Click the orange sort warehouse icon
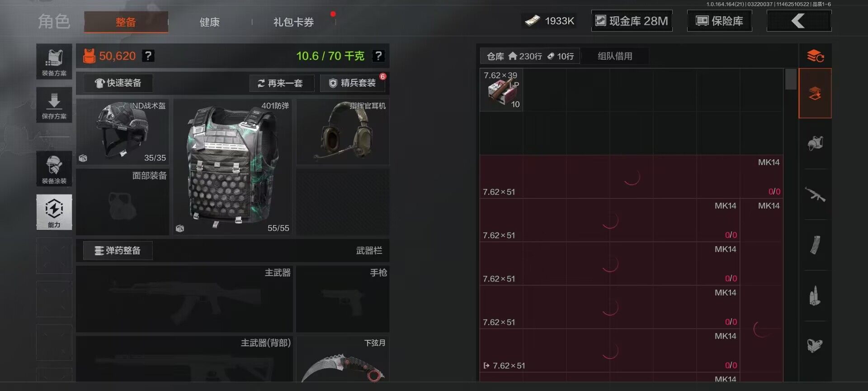The width and height of the screenshot is (868, 391). pos(816,56)
